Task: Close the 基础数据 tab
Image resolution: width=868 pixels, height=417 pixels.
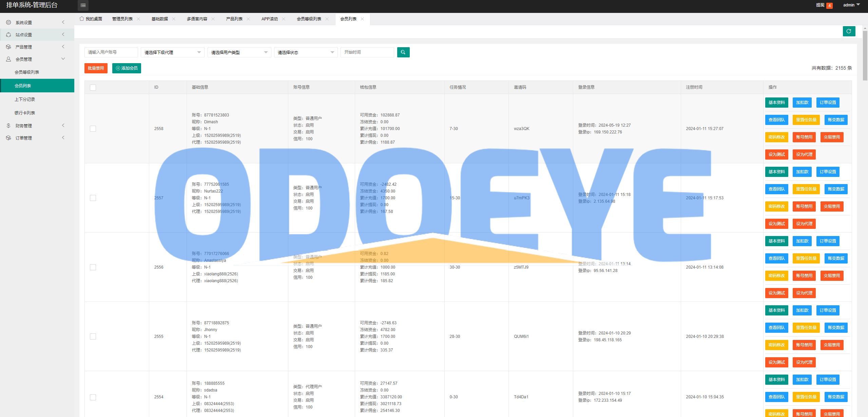Action: 174,19
